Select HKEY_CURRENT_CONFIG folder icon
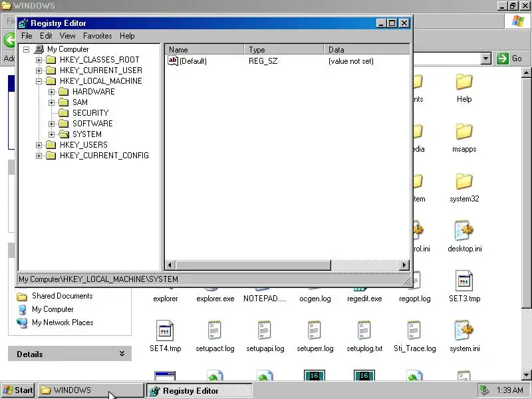This screenshot has width=532, height=399. (x=51, y=156)
